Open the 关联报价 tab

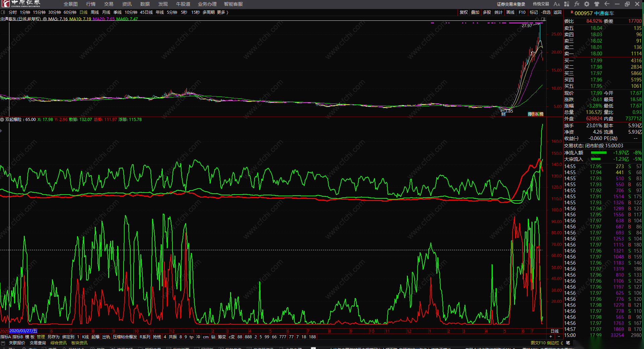coord(17,343)
